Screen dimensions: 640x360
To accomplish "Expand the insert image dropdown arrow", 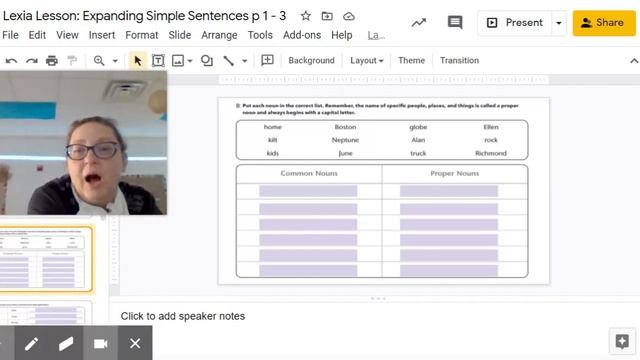I will 190,61.
